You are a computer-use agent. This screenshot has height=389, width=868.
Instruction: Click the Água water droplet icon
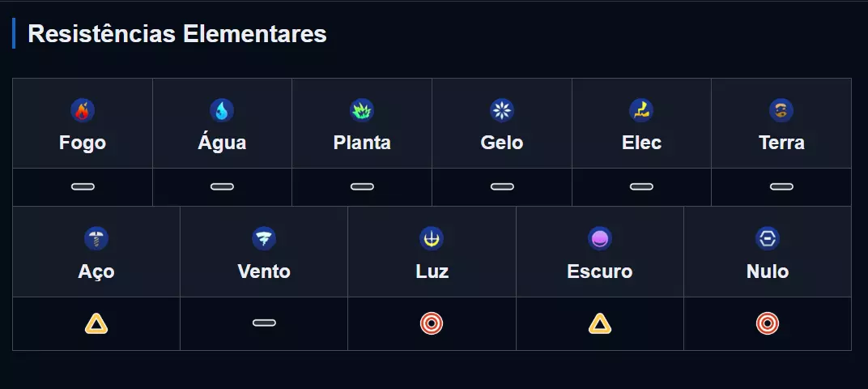point(222,110)
